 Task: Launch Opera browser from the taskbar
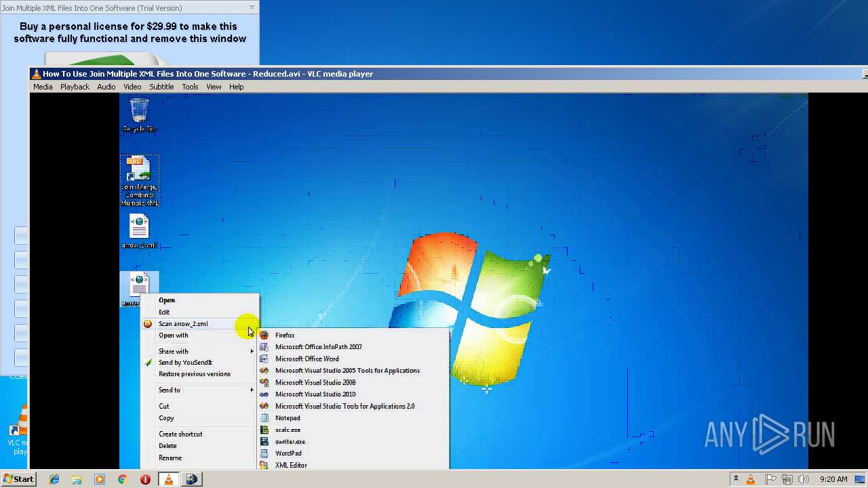pos(145,479)
